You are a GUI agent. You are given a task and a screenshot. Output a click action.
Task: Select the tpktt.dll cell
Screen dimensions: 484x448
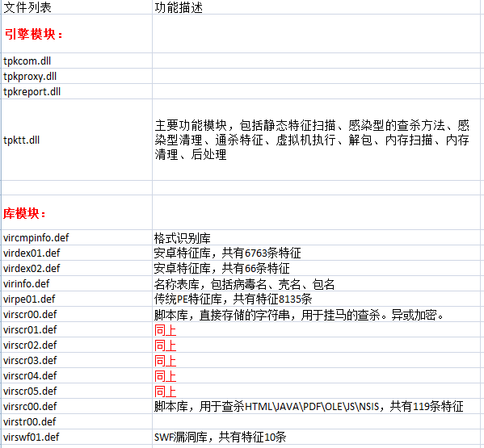77,140
